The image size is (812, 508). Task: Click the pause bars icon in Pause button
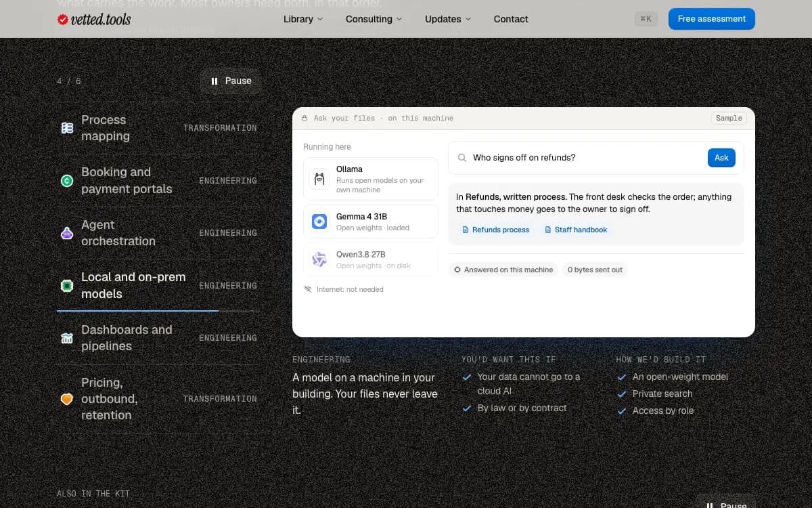tap(215, 81)
